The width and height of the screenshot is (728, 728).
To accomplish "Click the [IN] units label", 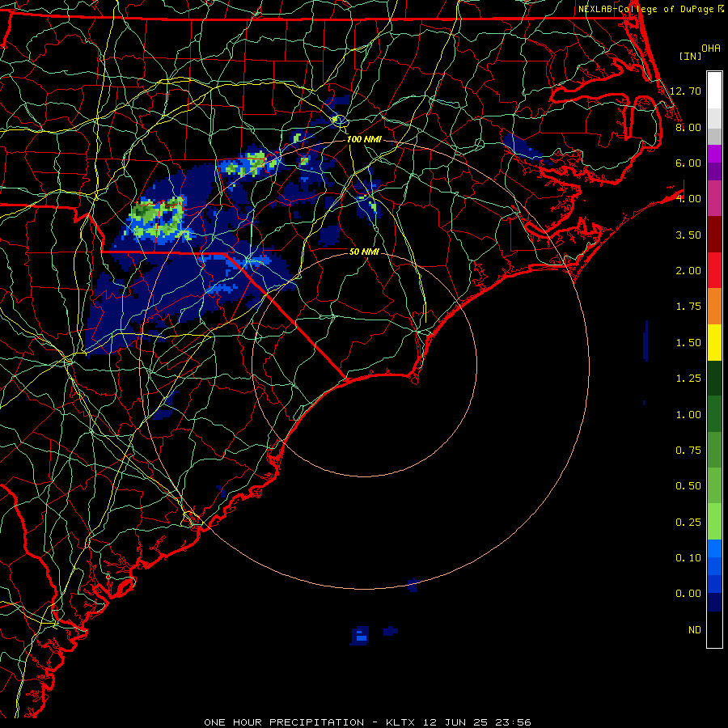I will coord(690,56).
